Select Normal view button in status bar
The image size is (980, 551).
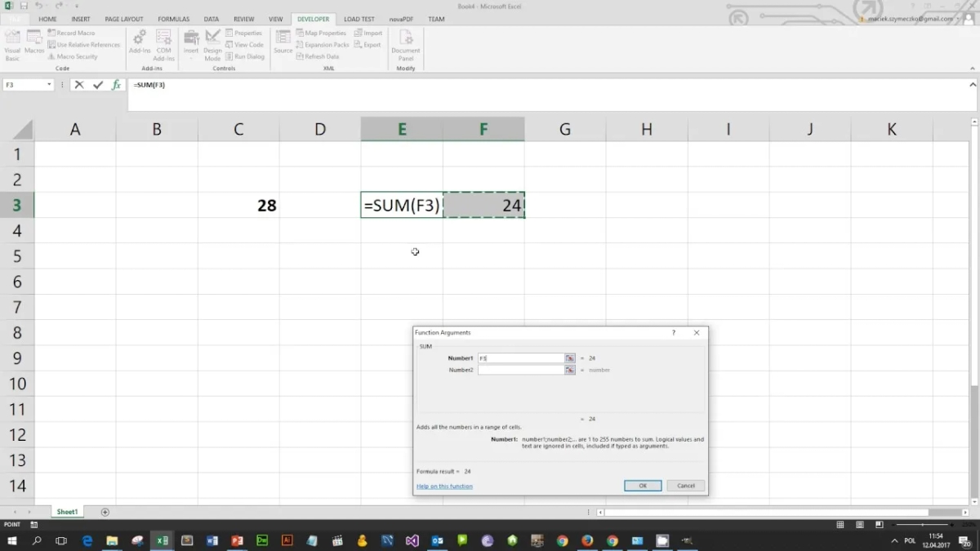[840, 524]
